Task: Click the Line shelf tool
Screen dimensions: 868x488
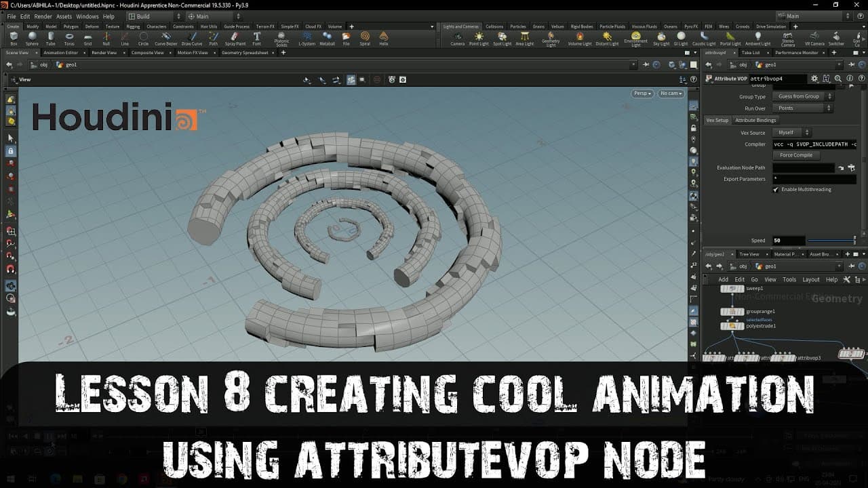Action: click(x=125, y=38)
